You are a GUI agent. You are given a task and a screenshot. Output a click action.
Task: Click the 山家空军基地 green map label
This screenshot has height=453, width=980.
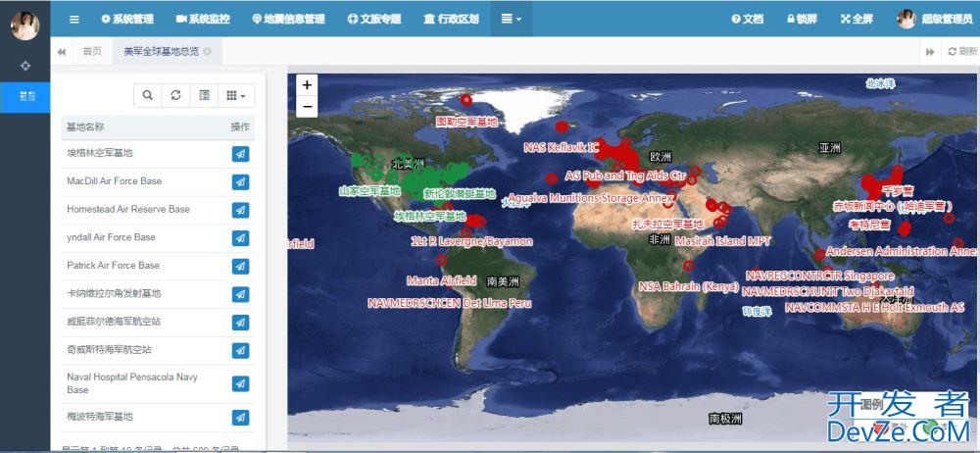click(369, 191)
